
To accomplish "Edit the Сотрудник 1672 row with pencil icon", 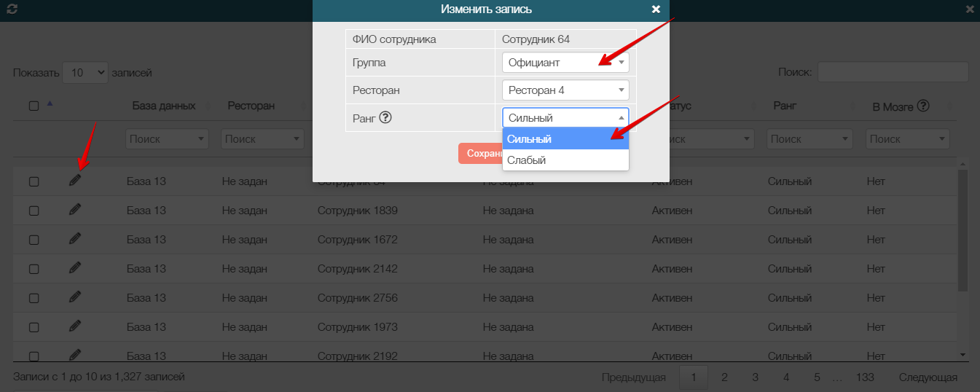I will pyautogui.click(x=75, y=239).
